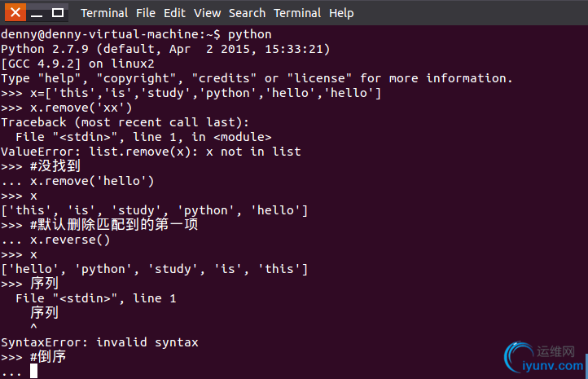Click the ValueError message line
The width and height of the screenshot is (588, 379).
[151, 152]
